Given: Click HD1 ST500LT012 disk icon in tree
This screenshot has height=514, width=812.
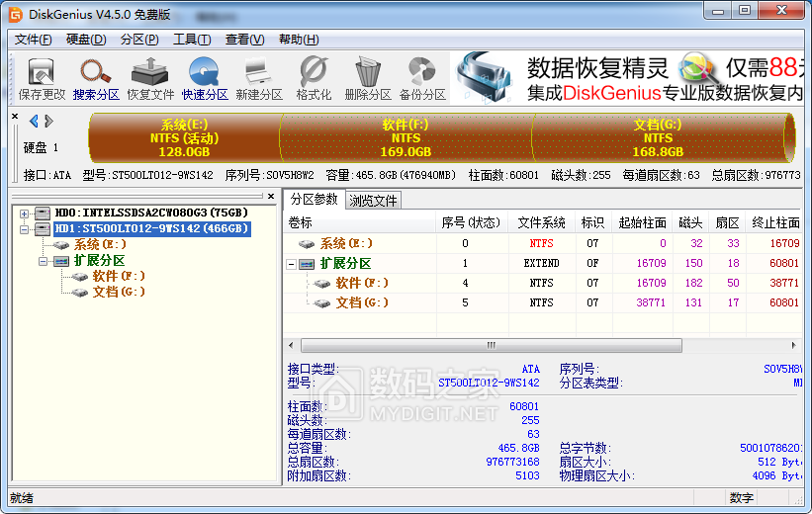Looking at the screenshot, I should coord(42,229).
